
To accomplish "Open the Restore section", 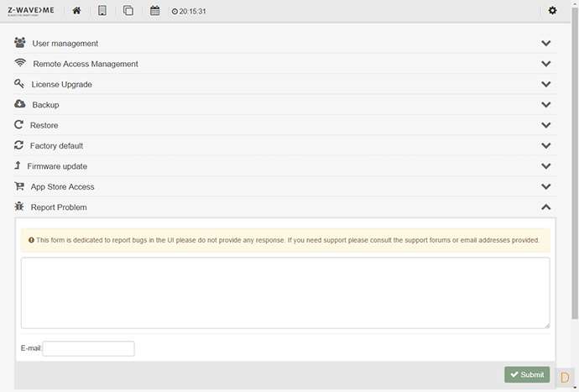I will 44,125.
